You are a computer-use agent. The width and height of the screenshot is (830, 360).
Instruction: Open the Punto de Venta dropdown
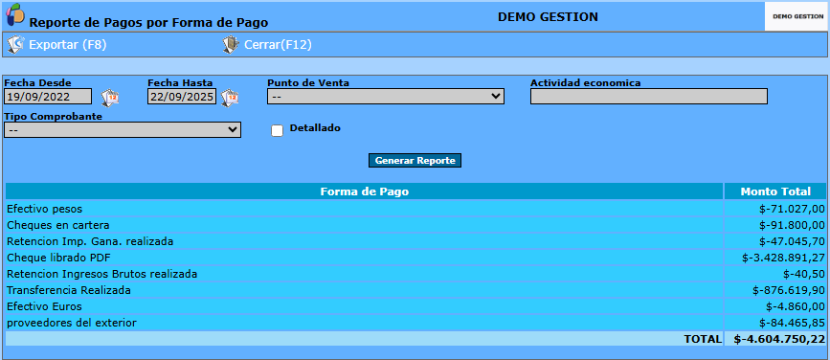point(385,96)
